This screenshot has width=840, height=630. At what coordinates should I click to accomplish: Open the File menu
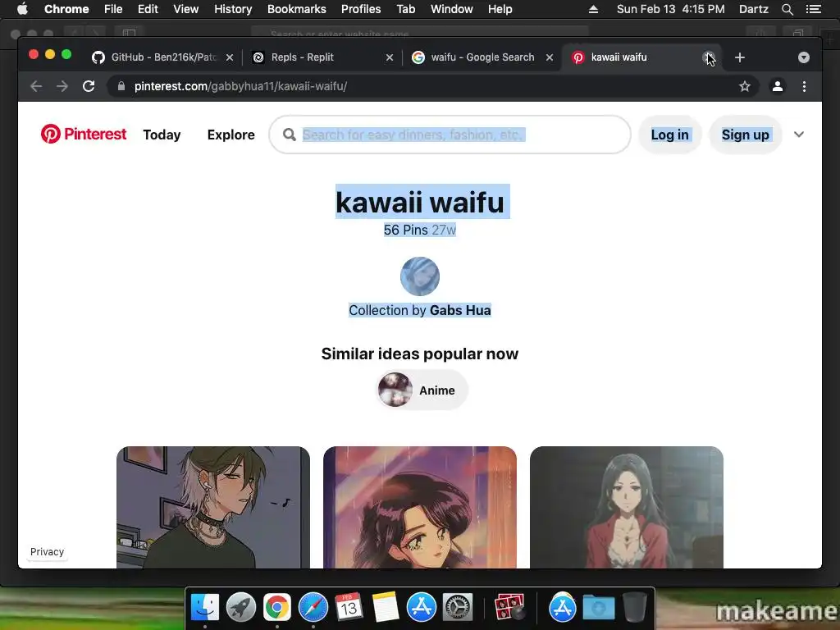coord(113,9)
